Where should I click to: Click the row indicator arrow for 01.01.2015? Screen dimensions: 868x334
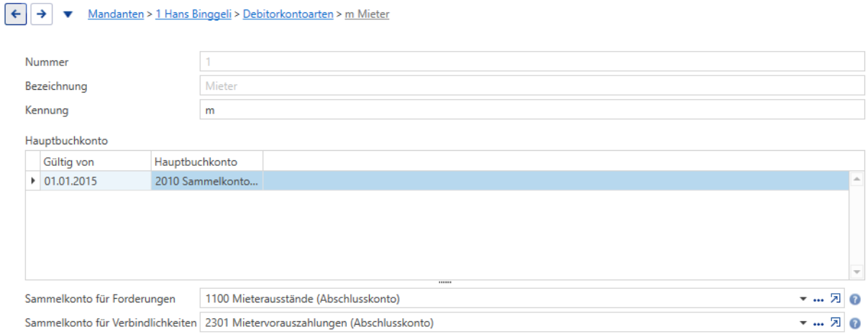click(33, 181)
